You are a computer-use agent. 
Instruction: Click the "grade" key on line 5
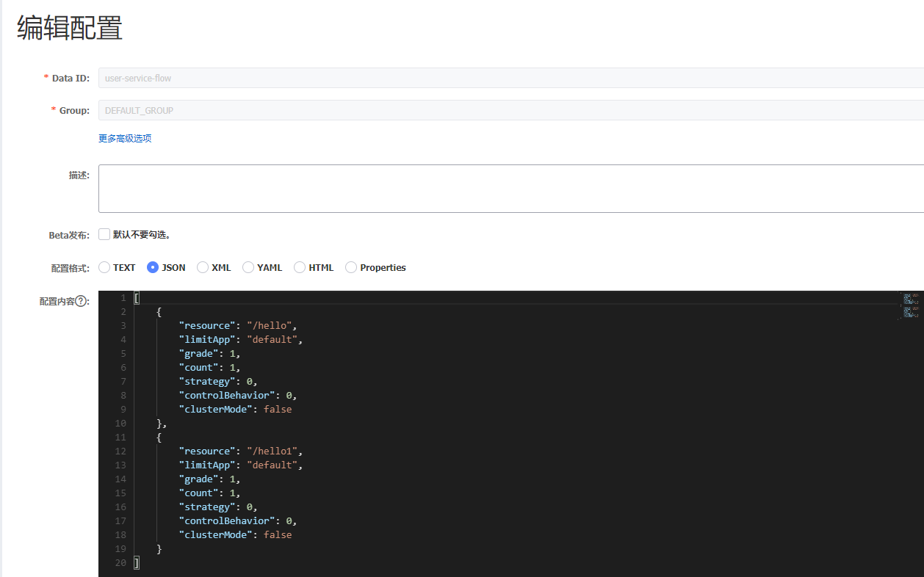(199, 353)
